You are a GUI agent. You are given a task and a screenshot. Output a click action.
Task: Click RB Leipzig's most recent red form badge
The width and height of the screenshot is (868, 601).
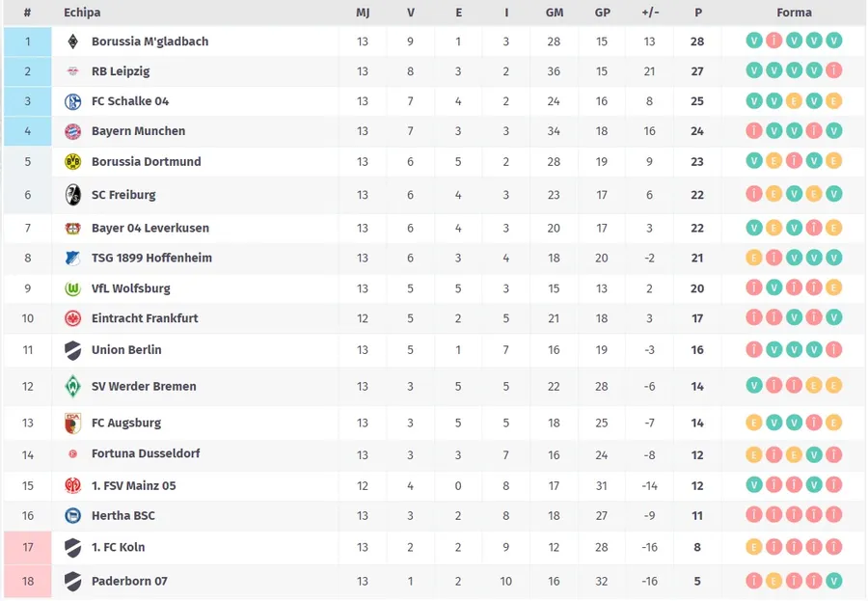pyautogui.click(x=834, y=70)
